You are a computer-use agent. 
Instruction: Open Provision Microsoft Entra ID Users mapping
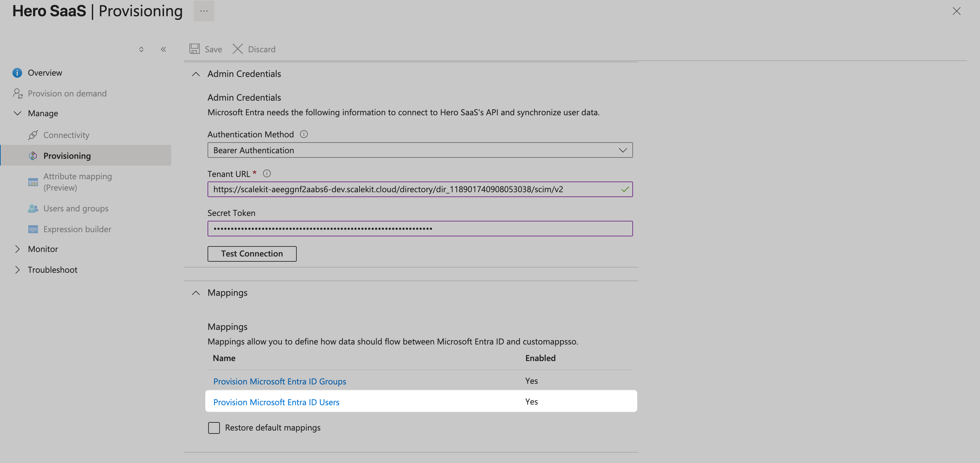pyautogui.click(x=276, y=402)
